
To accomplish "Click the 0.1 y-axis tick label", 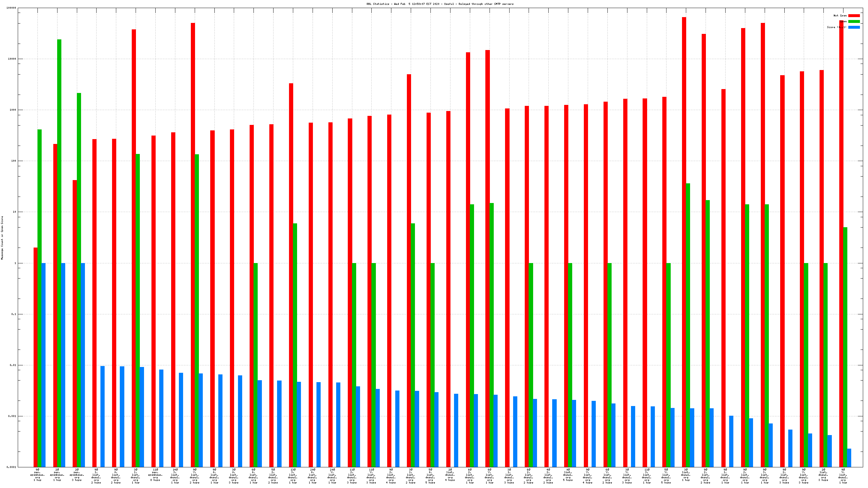I will 14,314.
